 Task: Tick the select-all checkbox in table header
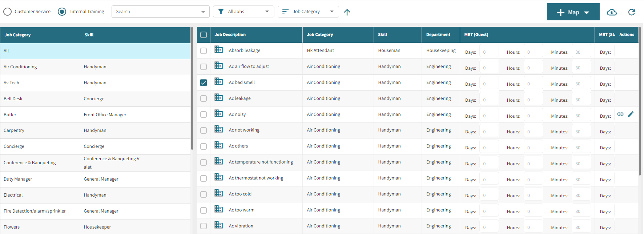pos(204,35)
